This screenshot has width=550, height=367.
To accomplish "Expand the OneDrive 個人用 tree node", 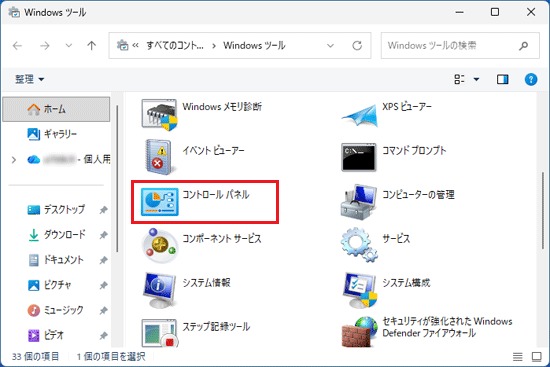I will tap(14, 160).
